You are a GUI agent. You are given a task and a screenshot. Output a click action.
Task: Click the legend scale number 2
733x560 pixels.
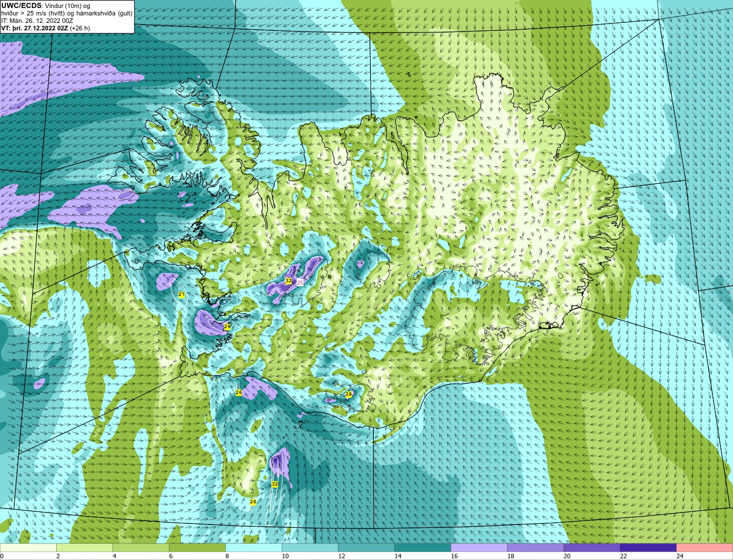[x=58, y=556]
